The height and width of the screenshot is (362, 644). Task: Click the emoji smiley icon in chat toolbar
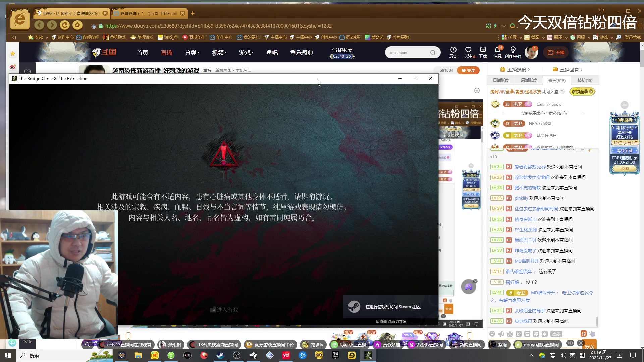click(492, 334)
